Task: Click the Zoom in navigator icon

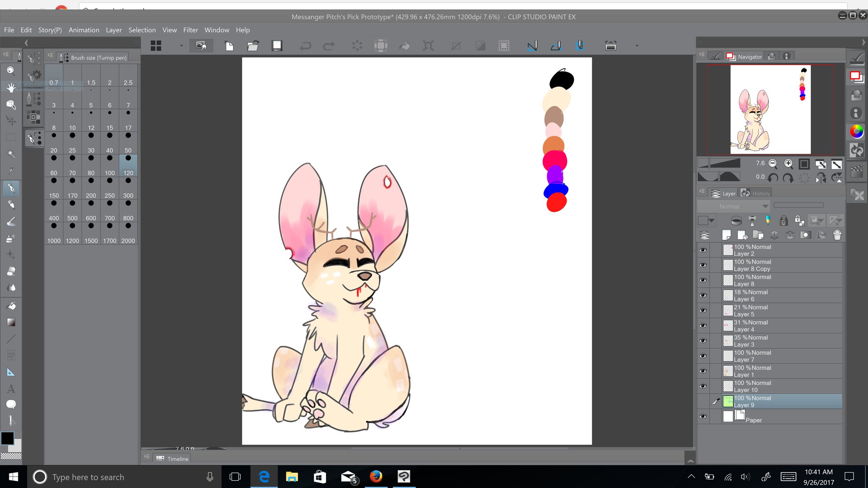Action: (788, 164)
